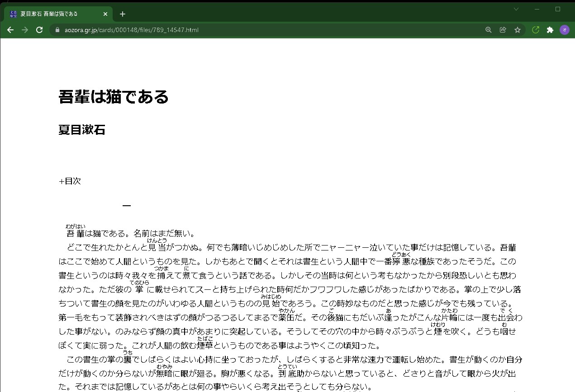Click the 吾輩は猫である page heading
Viewport: 575px width, 392px height.
coord(114,97)
